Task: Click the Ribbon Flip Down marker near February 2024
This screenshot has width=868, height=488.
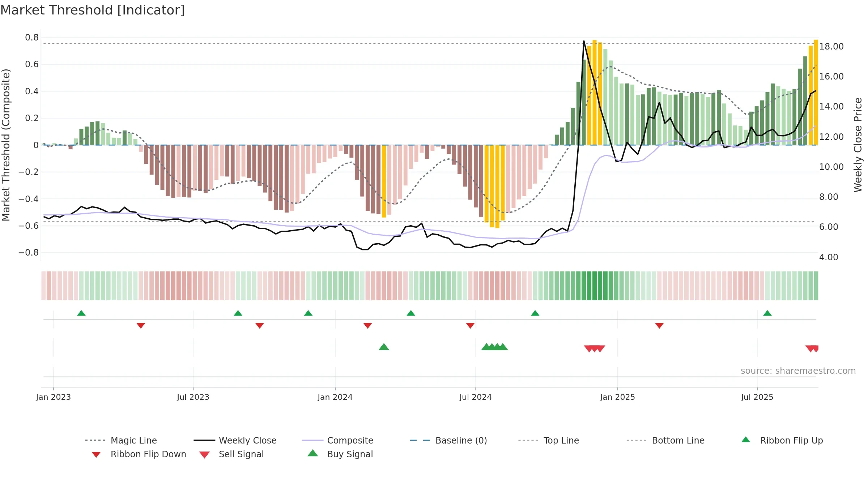Action: [368, 325]
